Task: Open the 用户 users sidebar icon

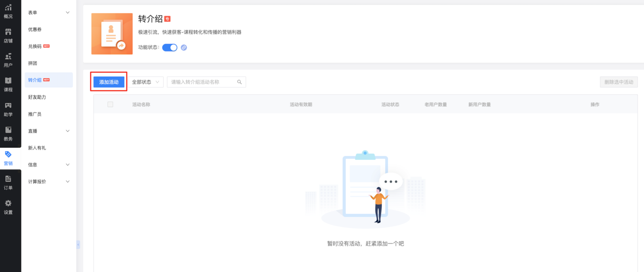Action: (x=8, y=60)
